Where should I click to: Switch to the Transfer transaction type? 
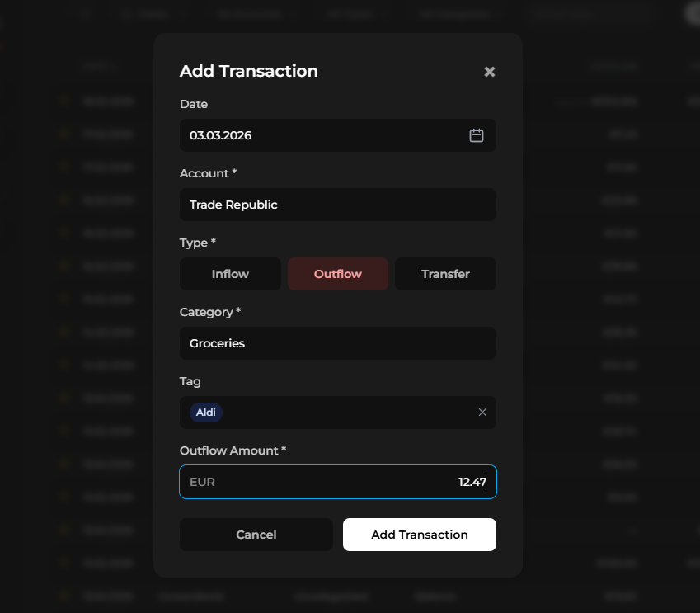click(x=445, y=273)
